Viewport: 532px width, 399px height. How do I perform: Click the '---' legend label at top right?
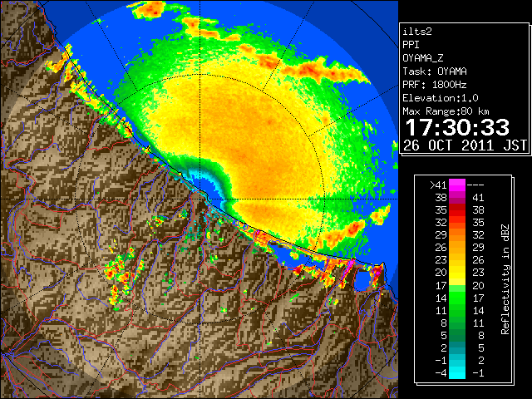[x=475, y=185]
